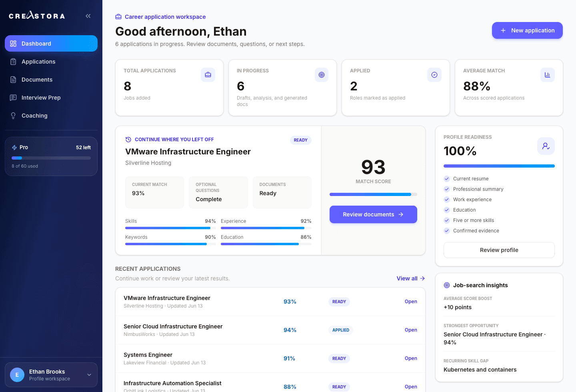This screenshot has height=392, width=576.
Task: Click the Review profile button
Action: 499,250
